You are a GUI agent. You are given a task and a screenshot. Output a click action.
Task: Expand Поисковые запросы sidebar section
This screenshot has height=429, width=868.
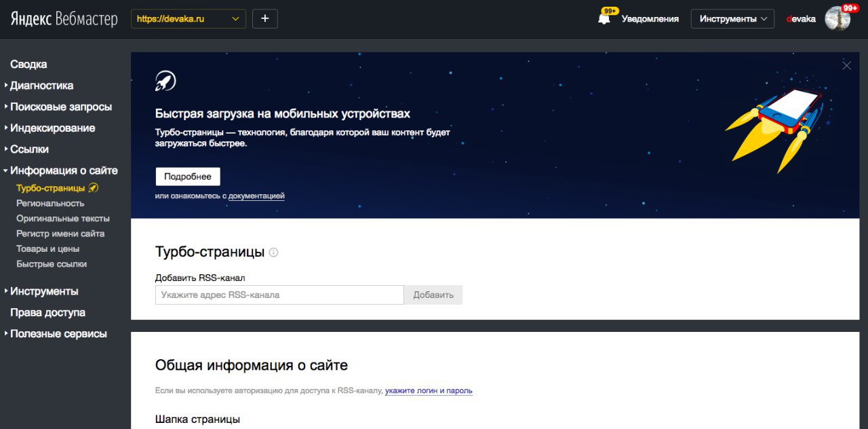coord(60,107)
